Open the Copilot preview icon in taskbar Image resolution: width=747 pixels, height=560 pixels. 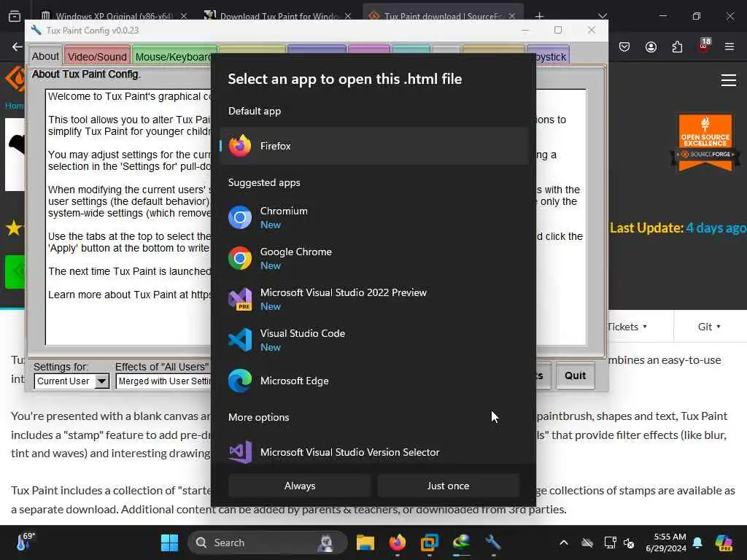click(724, 542)
